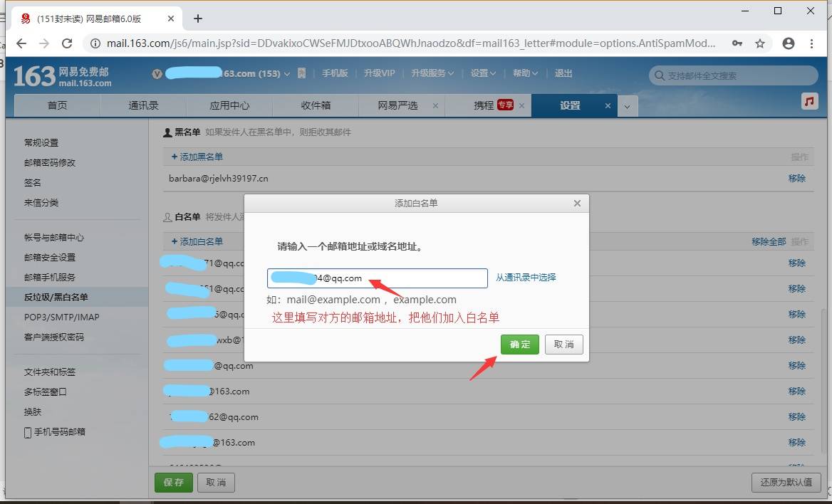832x504 pixels.
Task: Open the tab list chevron dropdown
Action: (627, 106)
